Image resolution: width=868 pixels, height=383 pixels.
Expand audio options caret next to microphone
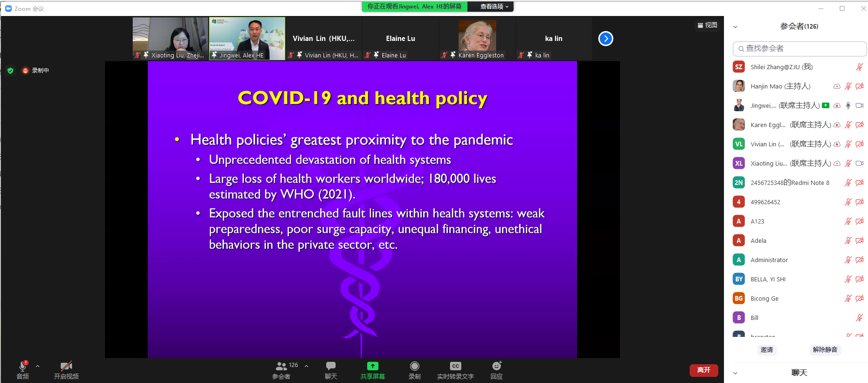pos(38,366)
